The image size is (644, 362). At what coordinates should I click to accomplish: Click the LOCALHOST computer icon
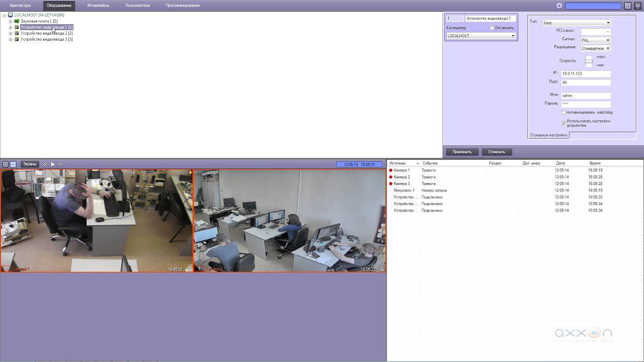(11, 15)
